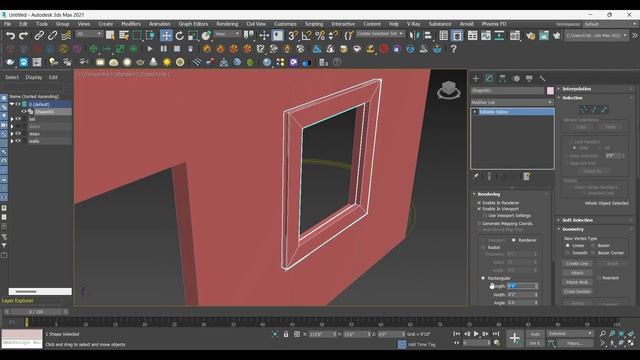Select Smooth new vertex type
Viewport: 640px width, 360px height.
pos(568,253)
